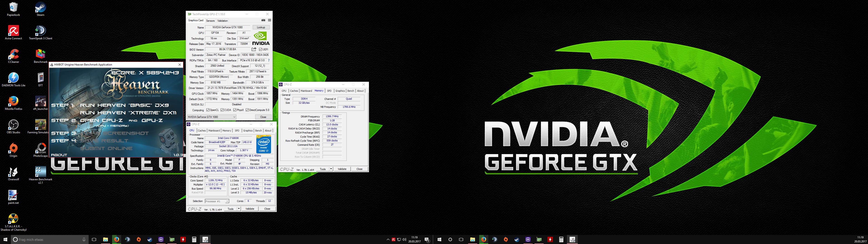Click Bus Interface question mark icon
This screenshot has width=868, height=244.
pos(269,60)
